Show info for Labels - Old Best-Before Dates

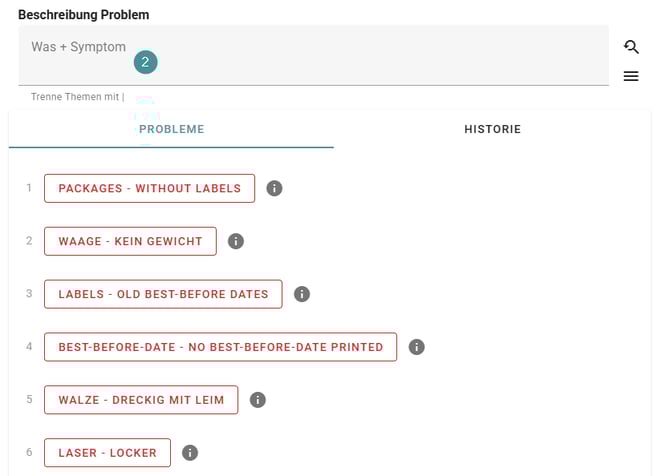[302, 294]
